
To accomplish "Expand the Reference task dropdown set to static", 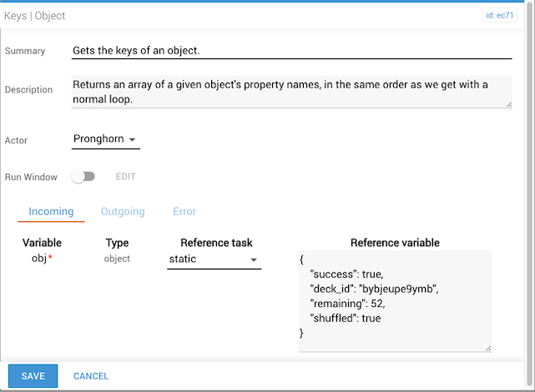I will [x=215, y=260].
